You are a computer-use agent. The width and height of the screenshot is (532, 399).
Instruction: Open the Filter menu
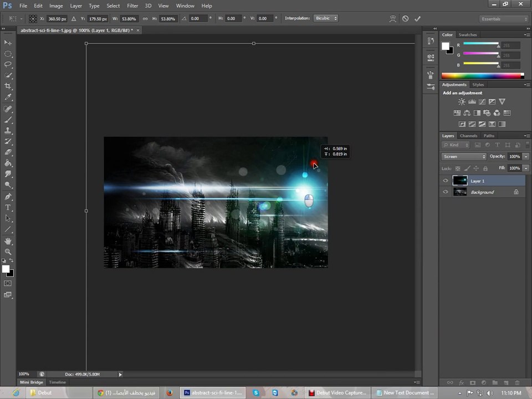[x=132, y=6]
